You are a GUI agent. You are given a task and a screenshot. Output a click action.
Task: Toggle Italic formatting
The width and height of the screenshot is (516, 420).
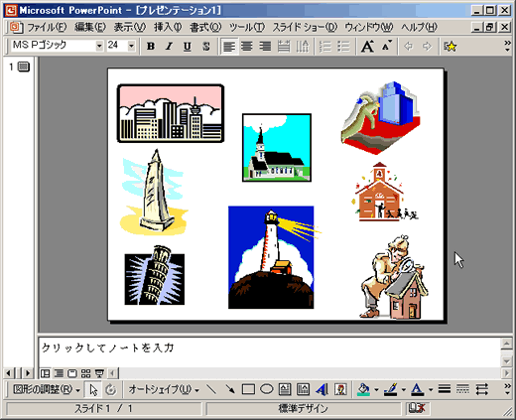point(170,47)
